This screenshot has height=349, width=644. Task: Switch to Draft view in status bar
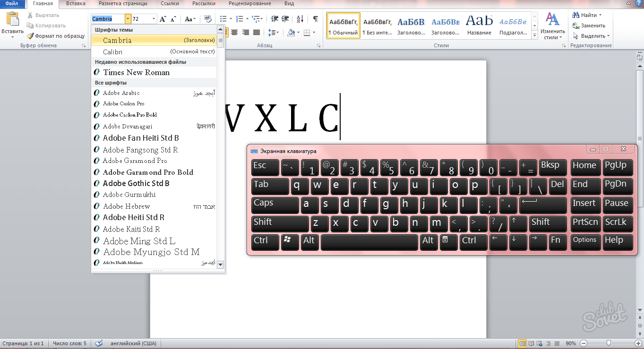[557, 343]
